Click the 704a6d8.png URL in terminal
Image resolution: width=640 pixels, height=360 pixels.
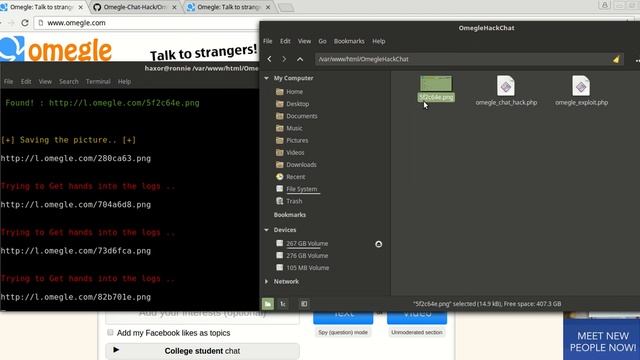76,204
